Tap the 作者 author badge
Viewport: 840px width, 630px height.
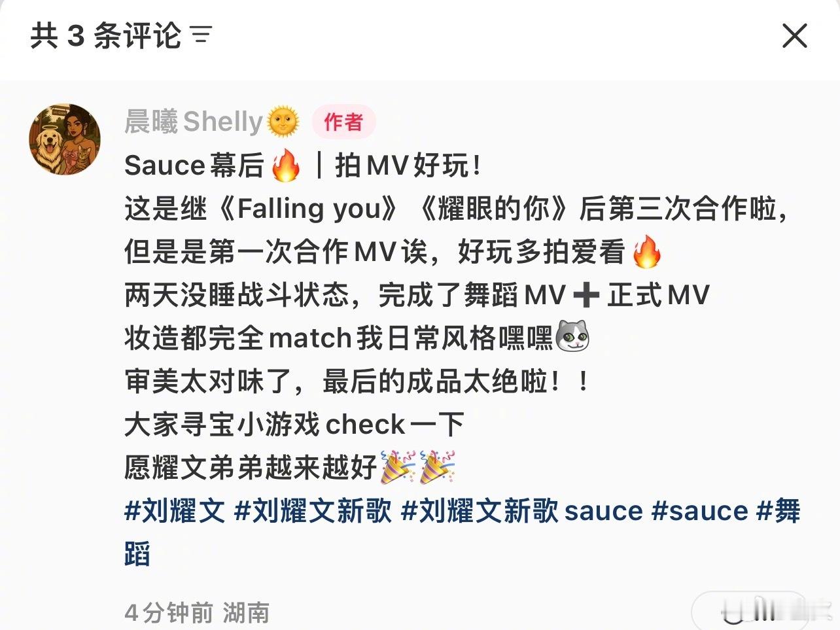[343, 122]
